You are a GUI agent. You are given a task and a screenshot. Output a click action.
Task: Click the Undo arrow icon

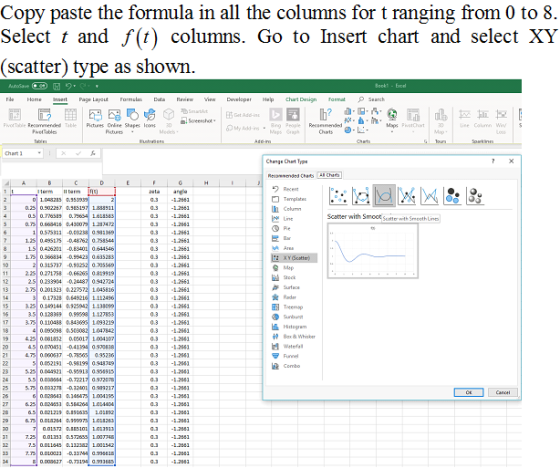pos(69,86)
